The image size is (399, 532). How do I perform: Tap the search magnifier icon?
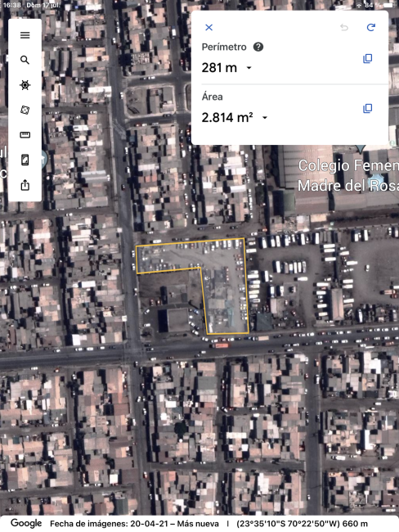coord(25,60)
